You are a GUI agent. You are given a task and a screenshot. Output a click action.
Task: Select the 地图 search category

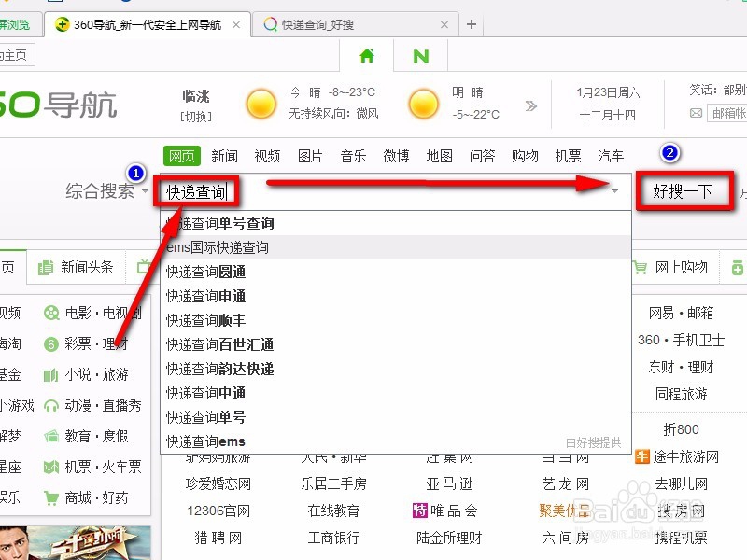pyautogui.click(x=439, y=156)
